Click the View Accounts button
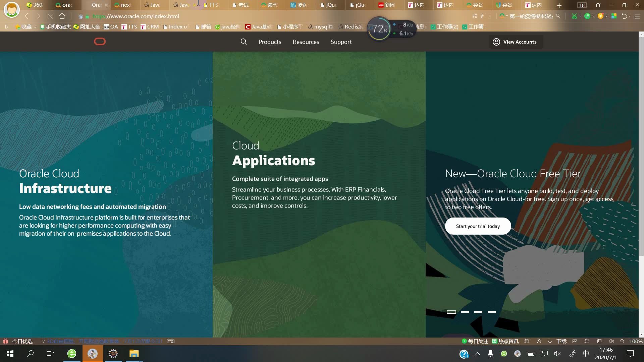This screenshot has width=644, height=362. [515, 42]
